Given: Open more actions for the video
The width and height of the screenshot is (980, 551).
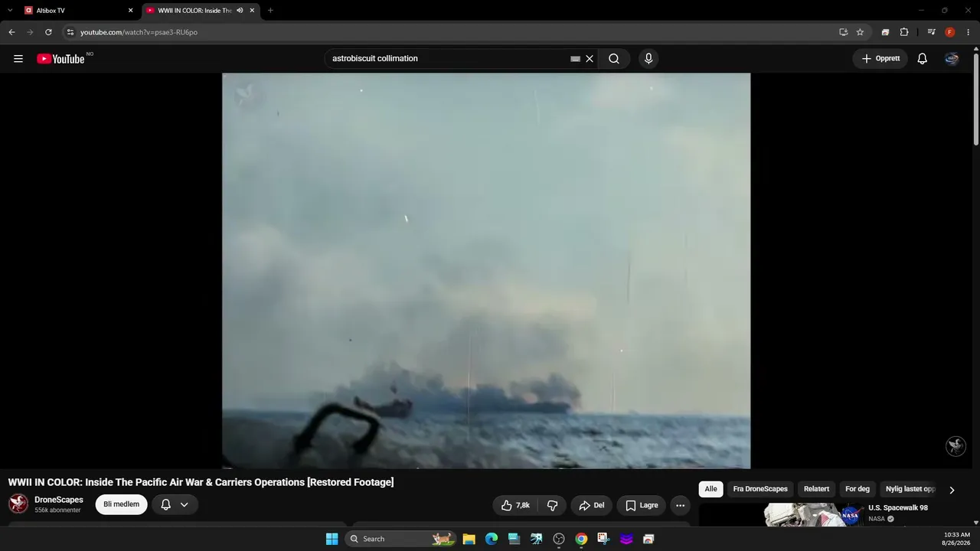Looking at the screenshot, I should (x=680, y=505).
